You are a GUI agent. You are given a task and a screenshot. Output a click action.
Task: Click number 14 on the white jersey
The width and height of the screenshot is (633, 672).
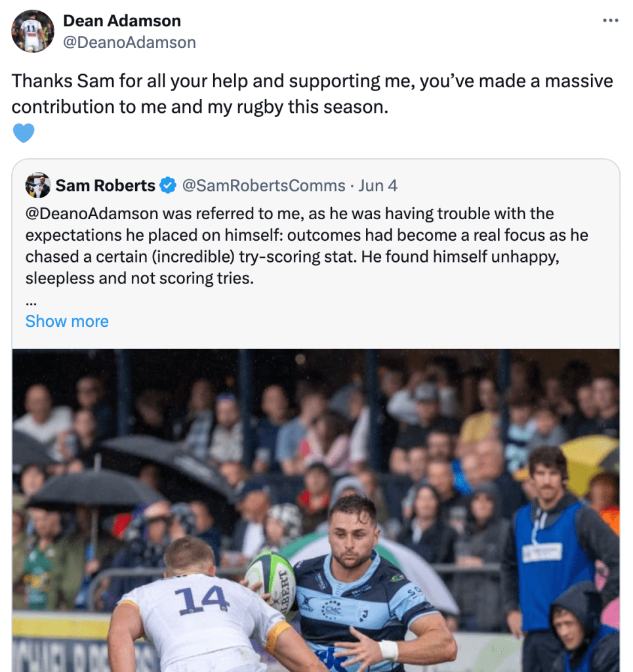pos(202,600)
